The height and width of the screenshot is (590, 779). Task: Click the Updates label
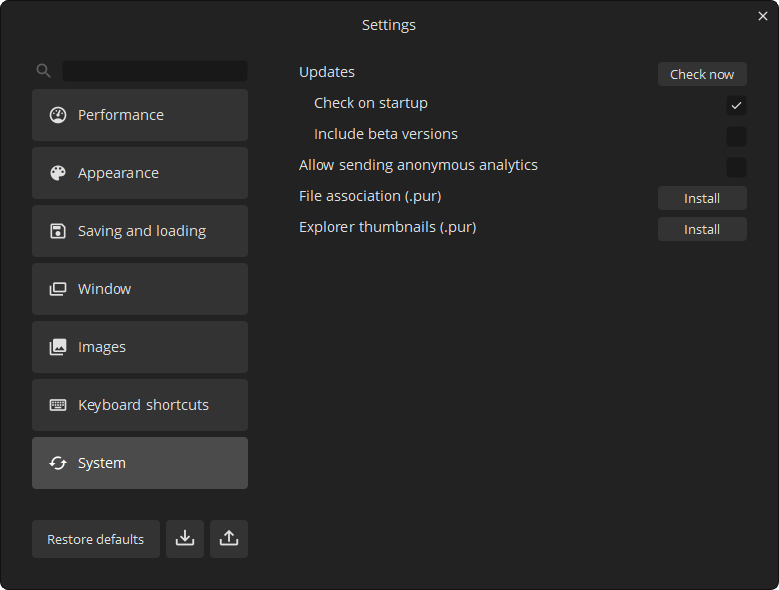327,72
